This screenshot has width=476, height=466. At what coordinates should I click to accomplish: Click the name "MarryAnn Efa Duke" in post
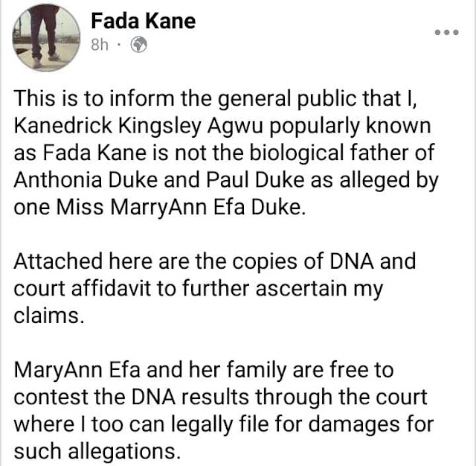click(208, 207)
